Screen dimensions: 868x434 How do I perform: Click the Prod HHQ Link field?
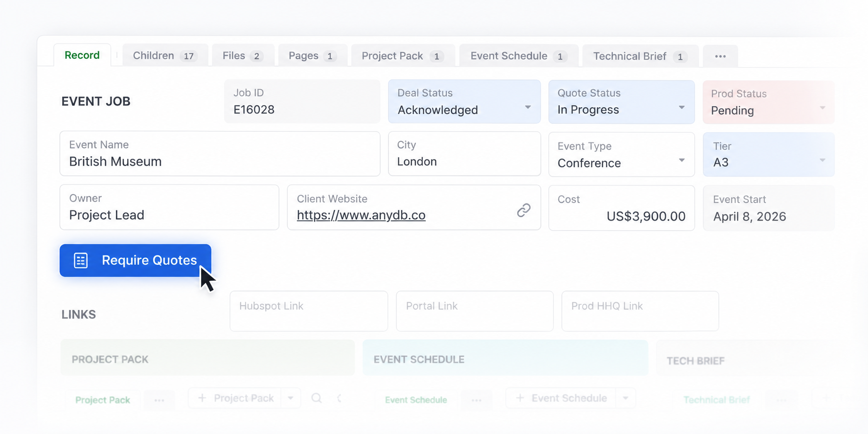coord(640,311)
